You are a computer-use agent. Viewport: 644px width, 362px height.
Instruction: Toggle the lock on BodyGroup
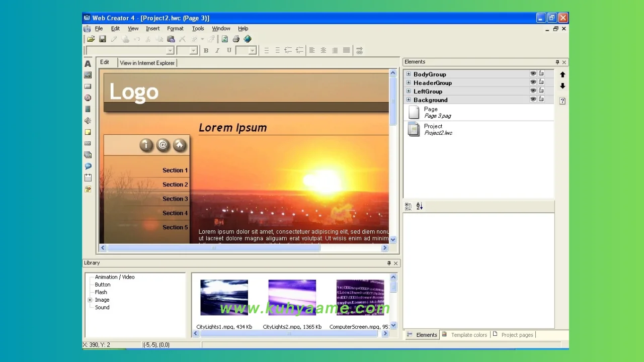point(541,73)
